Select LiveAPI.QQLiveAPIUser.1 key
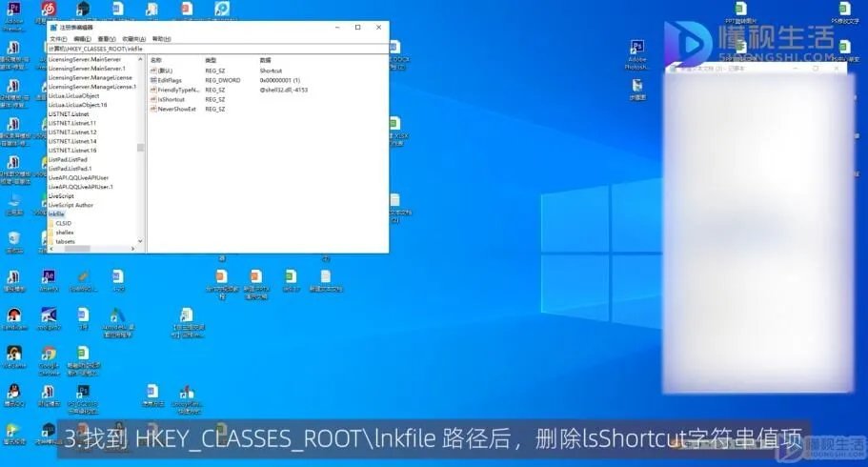868x467 pixels. click(81, 187)
